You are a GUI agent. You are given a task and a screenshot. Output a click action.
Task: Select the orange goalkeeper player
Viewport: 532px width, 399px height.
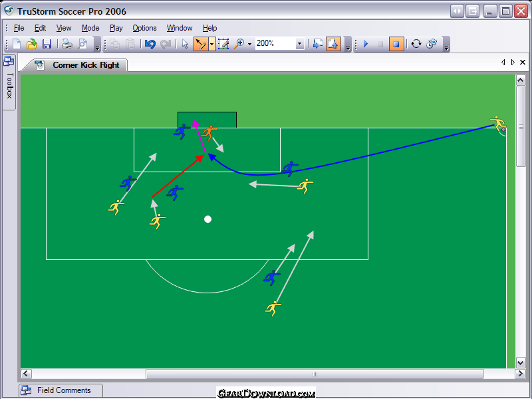209,132
